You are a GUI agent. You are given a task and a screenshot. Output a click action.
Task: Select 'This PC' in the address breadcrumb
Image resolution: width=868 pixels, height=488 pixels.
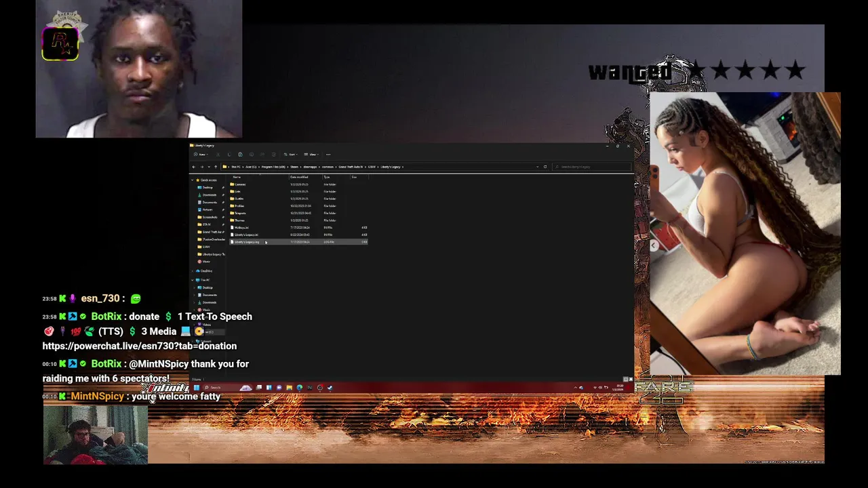(236, 167)
